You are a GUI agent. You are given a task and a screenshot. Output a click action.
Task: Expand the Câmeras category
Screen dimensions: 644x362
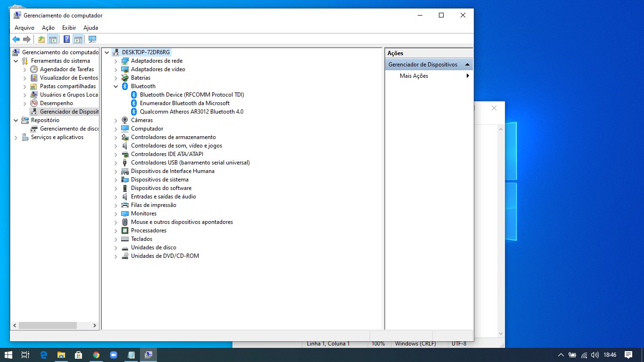pos(116,120)
